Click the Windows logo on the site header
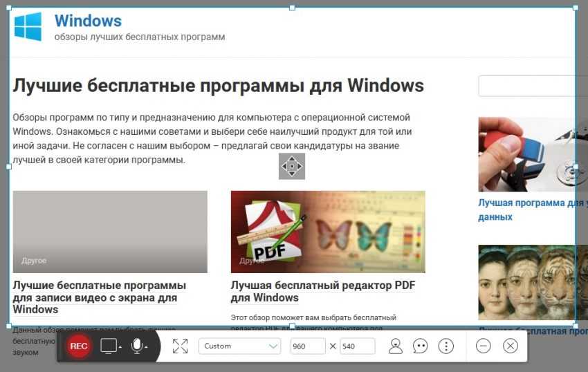The image size is (588, 372). point(28,26)
